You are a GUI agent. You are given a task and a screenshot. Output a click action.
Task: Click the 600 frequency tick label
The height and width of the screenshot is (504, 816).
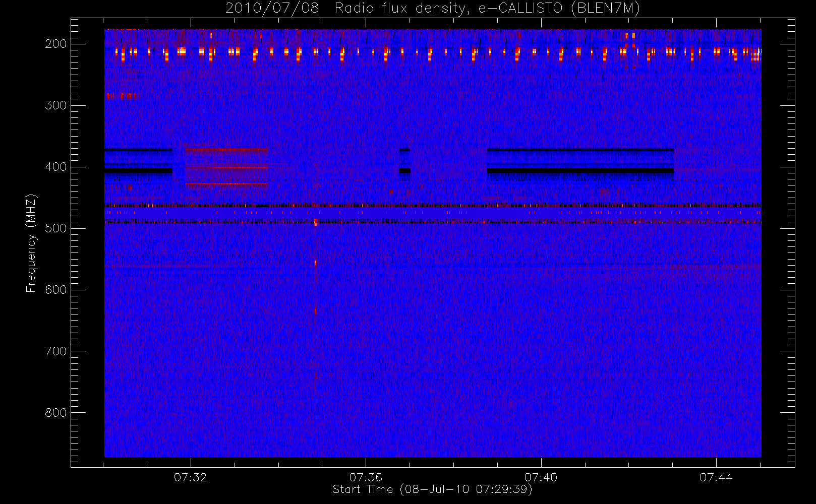coord(56,290)
